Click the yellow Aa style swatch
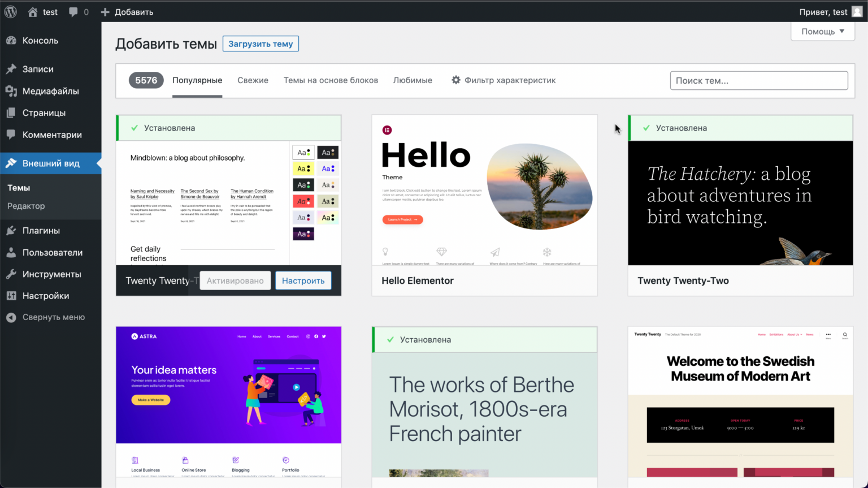868x488 pixels. (x=303, y=169)
